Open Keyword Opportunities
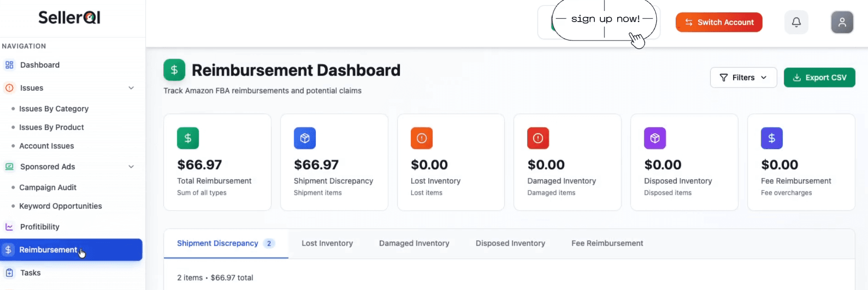868x290 pixels. [60, 206]
